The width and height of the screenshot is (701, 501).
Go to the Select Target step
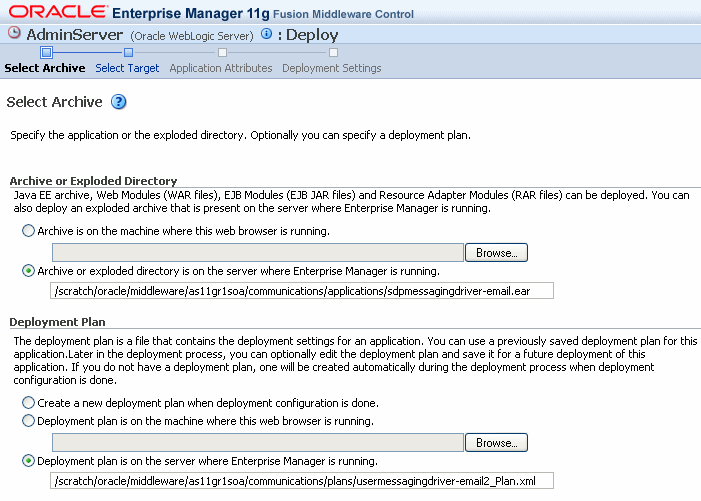127,68
